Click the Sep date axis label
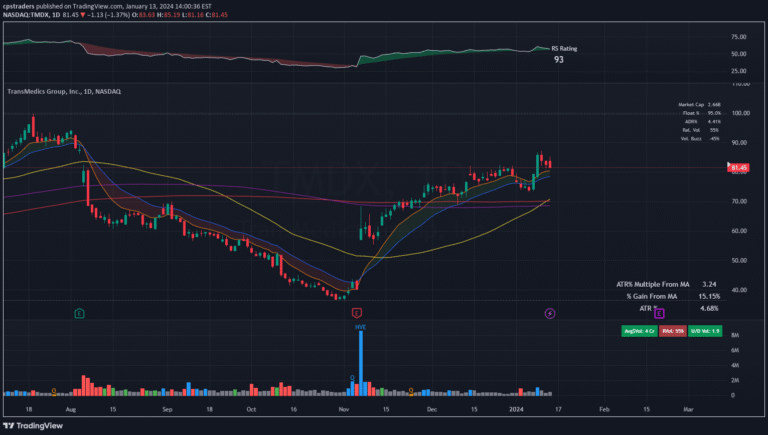768x435 pixels. click(168, 410)
